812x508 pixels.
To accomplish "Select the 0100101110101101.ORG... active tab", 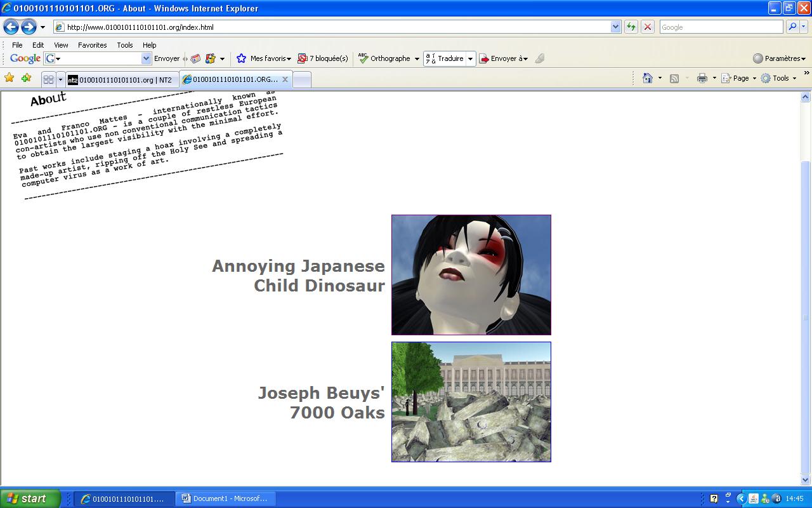I will tap(231, 79).
